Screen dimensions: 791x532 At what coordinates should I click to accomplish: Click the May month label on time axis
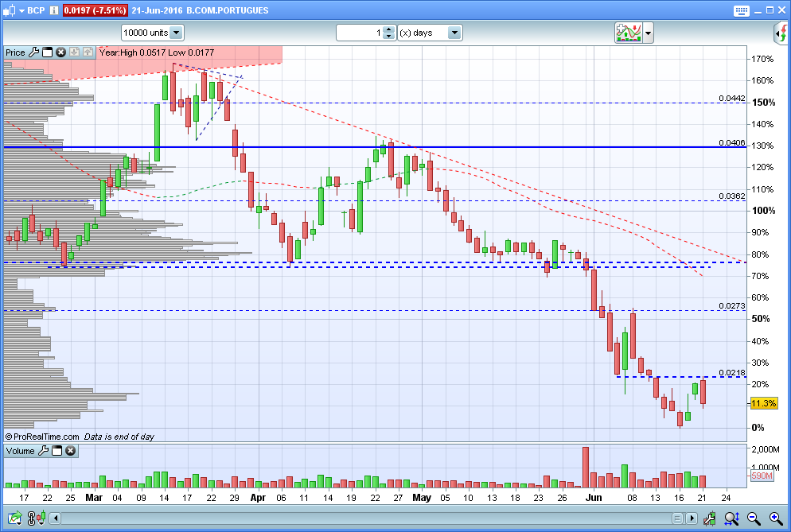422,498
